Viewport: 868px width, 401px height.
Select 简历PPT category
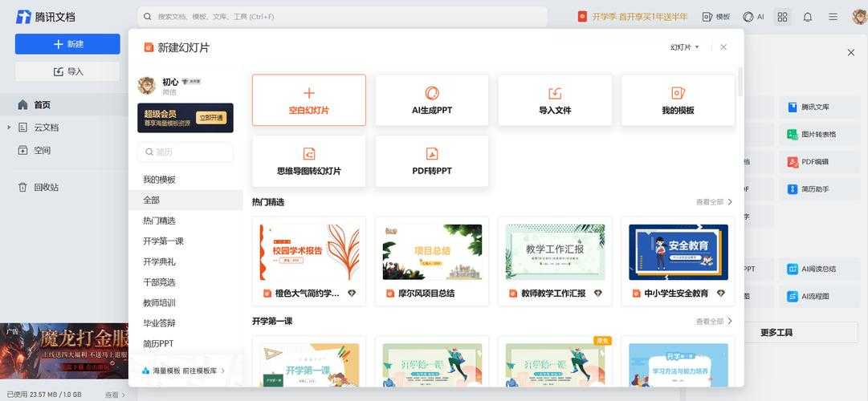click(x=158, y=343)
